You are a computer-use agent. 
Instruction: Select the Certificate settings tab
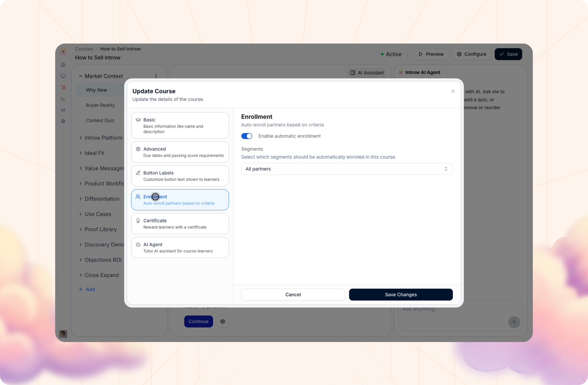pos(180,223)
